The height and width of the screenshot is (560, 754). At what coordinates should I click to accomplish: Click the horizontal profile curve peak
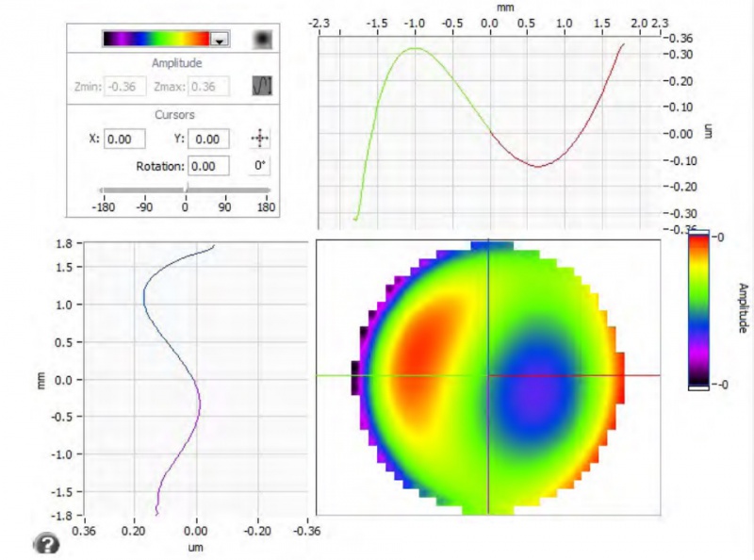416,48
